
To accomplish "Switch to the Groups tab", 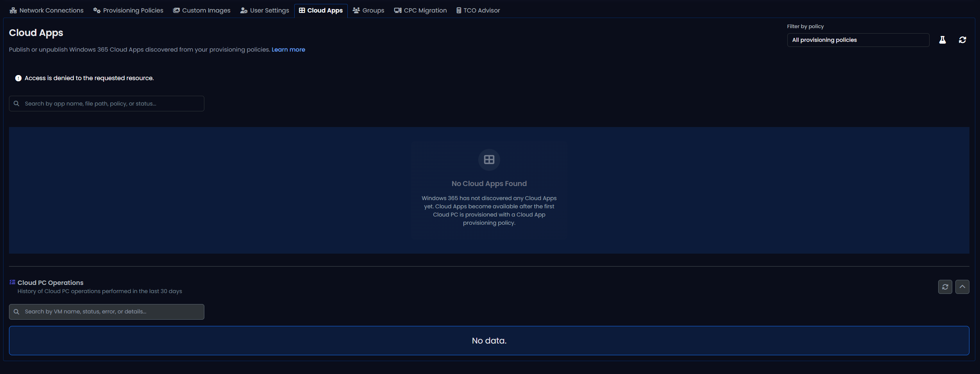I will pyautogui.click(x=368, y=11).
